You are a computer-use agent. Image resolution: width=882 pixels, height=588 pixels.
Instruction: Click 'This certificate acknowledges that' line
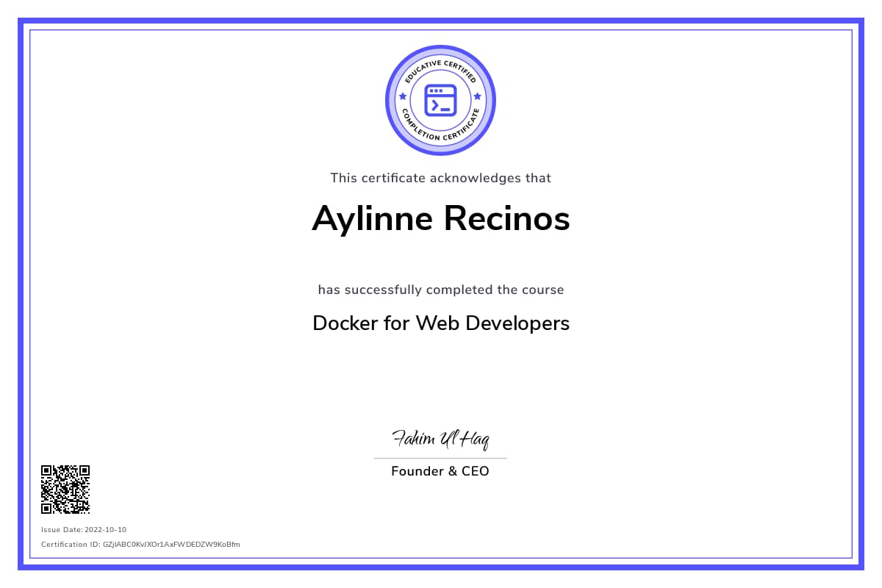[441, 178]
